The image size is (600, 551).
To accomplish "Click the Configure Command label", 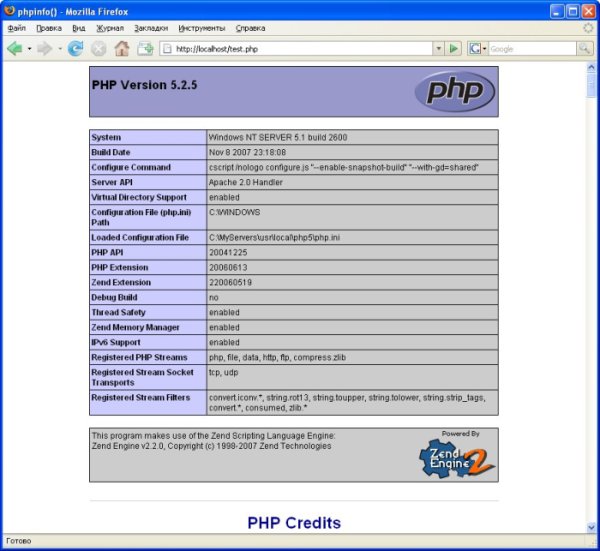I will pyautogui.click(x=131, y=167).
